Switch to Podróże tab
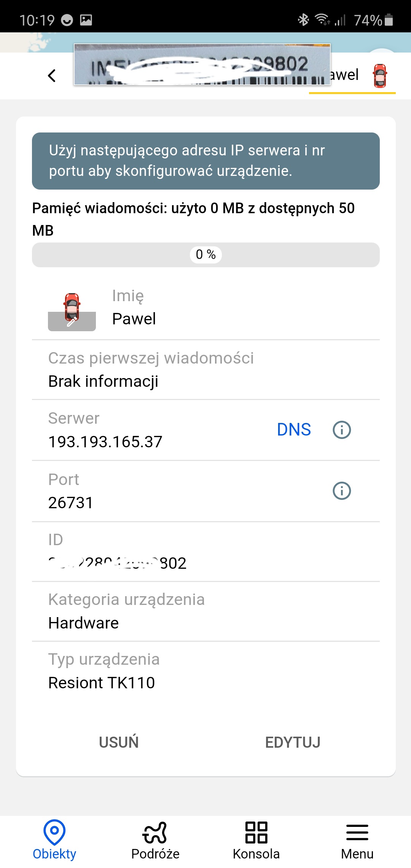Screen dimensions: 411x868 [x=155, y=840]
